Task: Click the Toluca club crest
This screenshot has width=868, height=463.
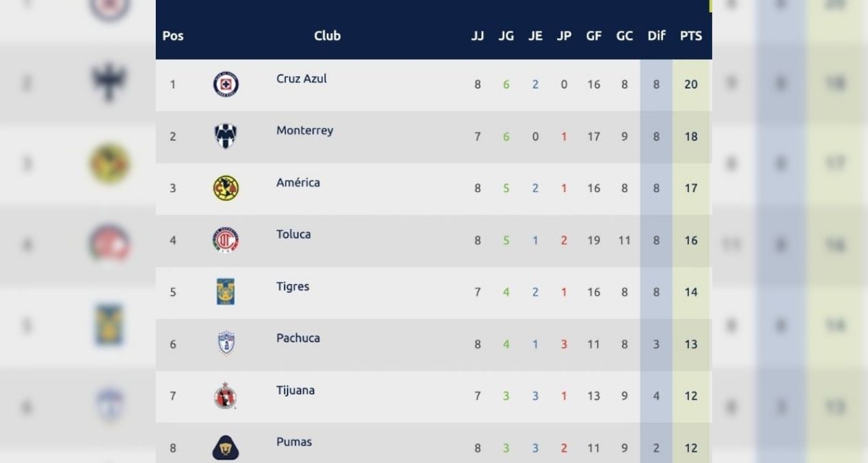Action: [x=224, y=240]
